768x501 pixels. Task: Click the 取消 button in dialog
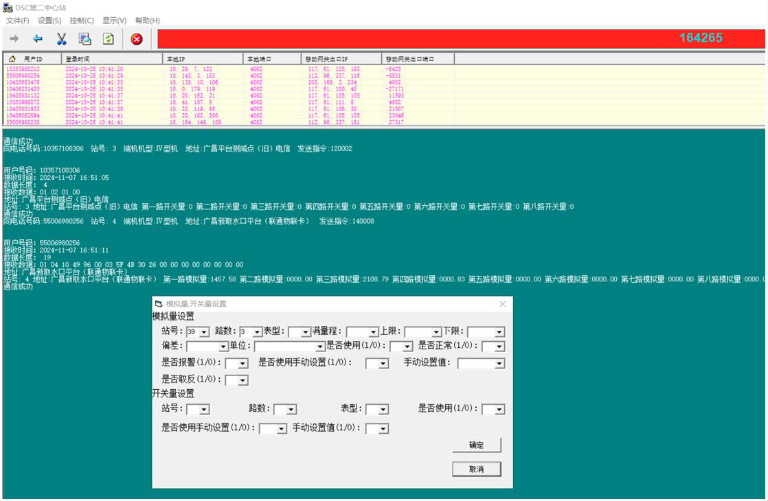477,469
